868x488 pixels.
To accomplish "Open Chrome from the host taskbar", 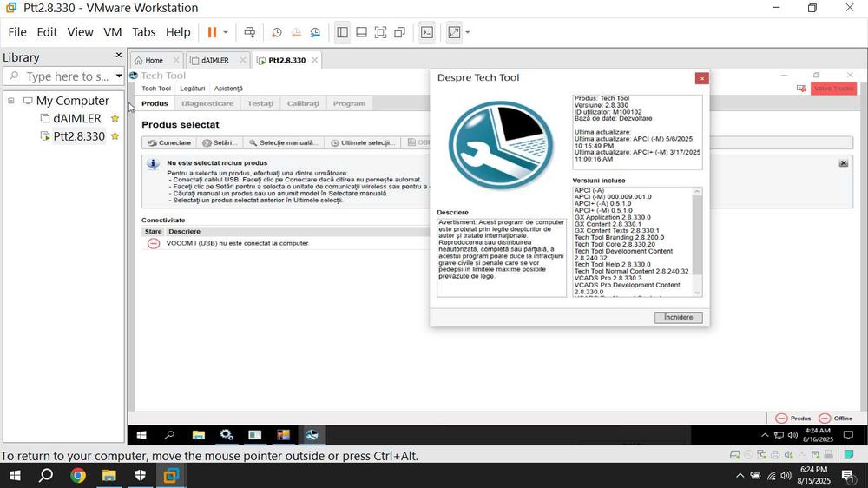I will point(78,475).
